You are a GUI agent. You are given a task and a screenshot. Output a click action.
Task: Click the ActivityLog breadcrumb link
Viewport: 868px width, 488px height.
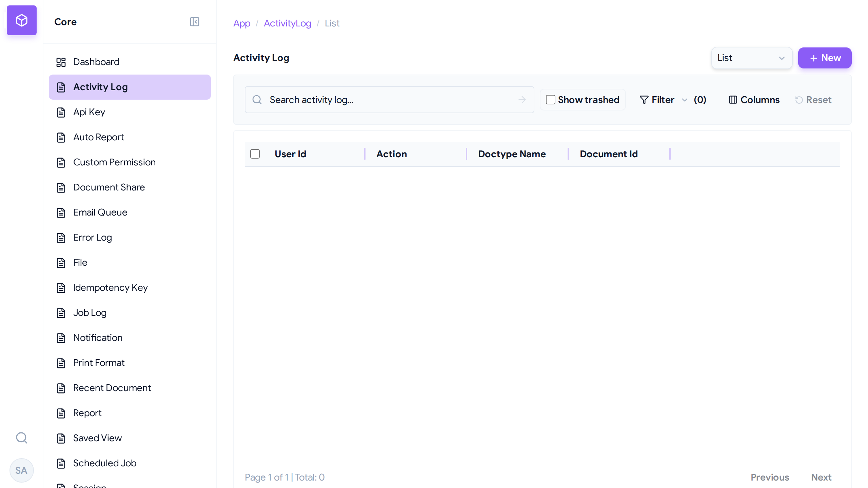click(288, 23)
